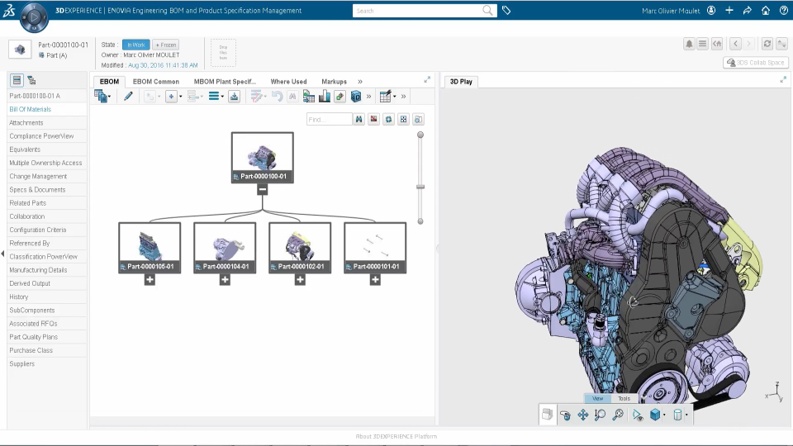Click the refresh icon in header
This screenshot has width=793, height=446.
pos(767,44)
